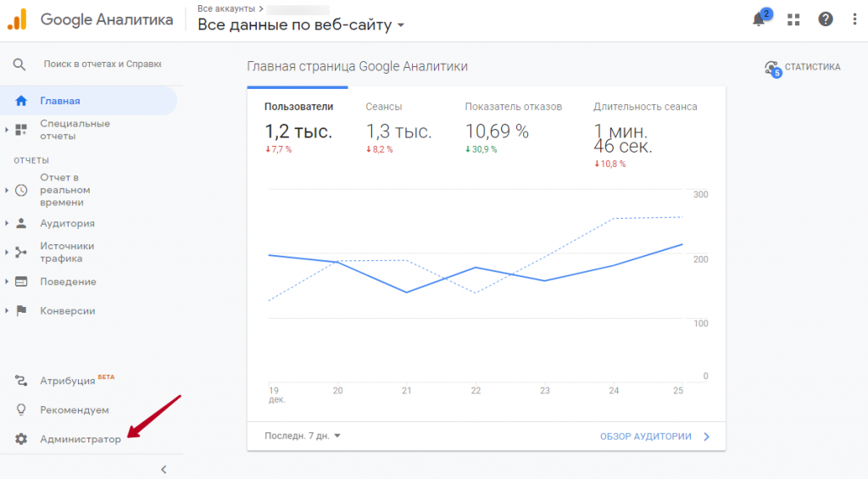
Task: Collapse the sidebar with the left chevron
Action: 164,470
